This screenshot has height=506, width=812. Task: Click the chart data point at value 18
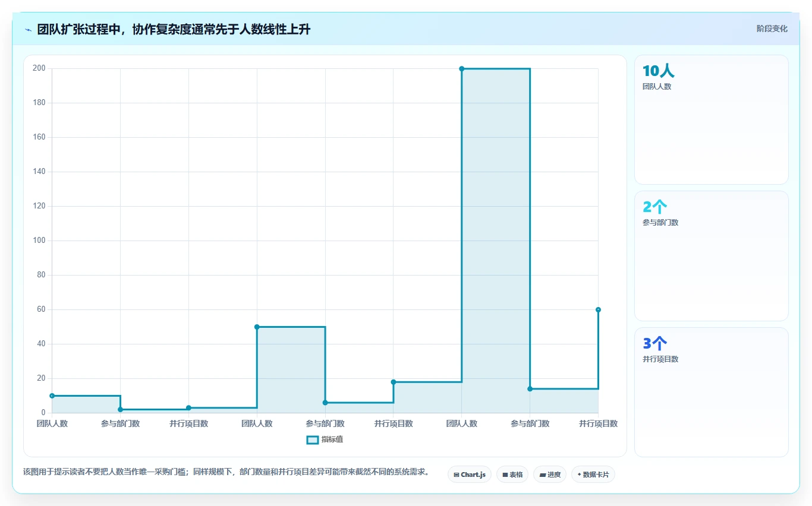pos(394,382)
